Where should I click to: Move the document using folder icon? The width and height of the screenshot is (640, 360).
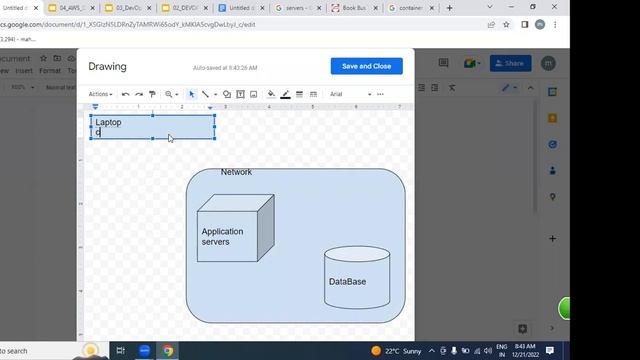[x=57, y=58]
